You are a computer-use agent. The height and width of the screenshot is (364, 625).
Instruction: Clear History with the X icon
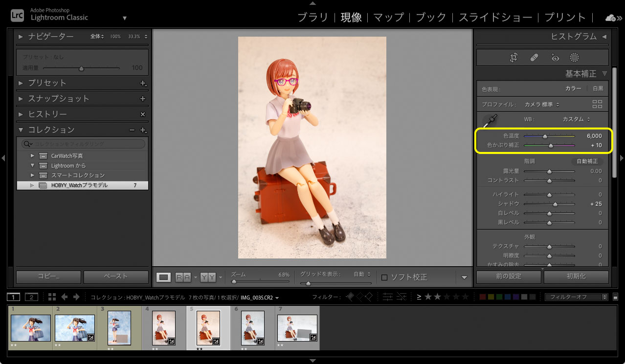click(143, 114)
